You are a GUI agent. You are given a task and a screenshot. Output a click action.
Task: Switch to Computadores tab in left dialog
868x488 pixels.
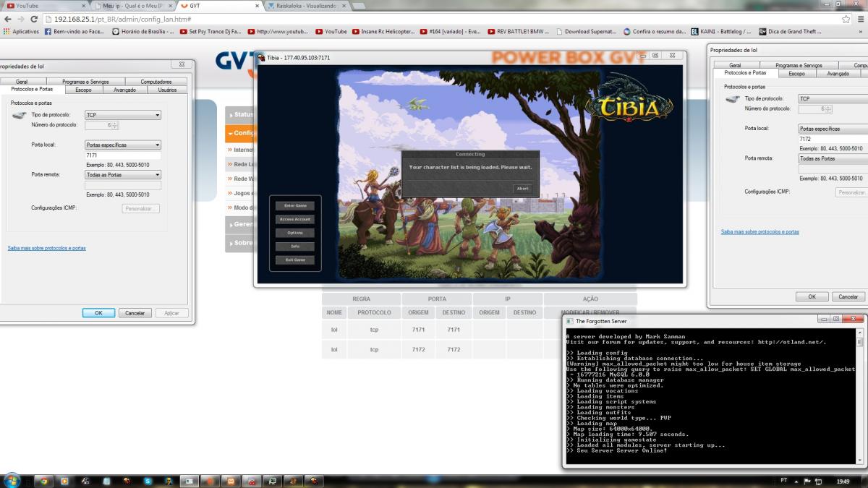click(x=156, y=82)
